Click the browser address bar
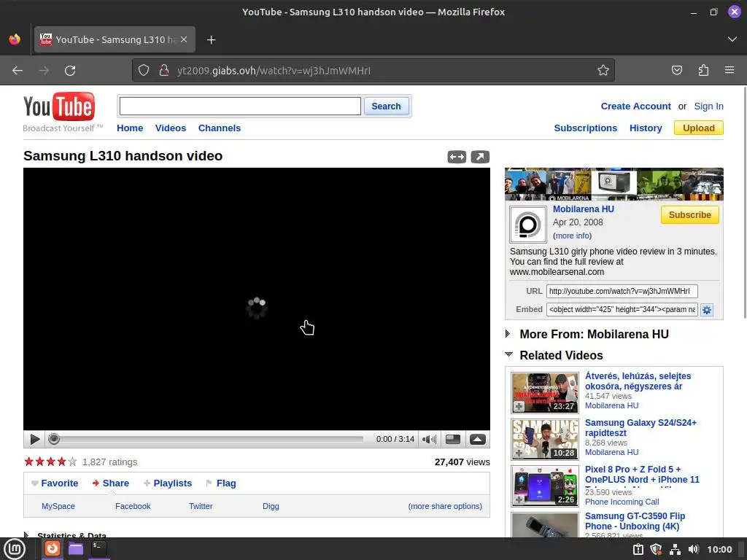This screenshot has width=747, height=560. coord(373,71)
